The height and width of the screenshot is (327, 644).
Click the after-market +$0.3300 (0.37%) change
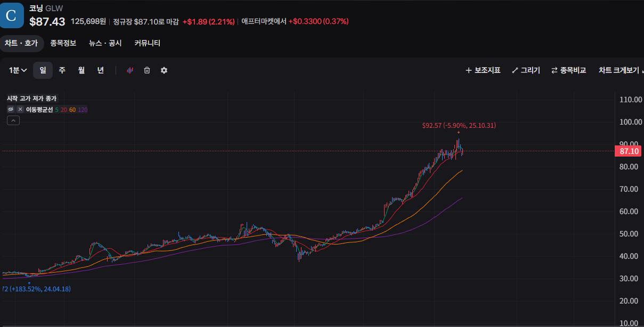click(319, 21)
